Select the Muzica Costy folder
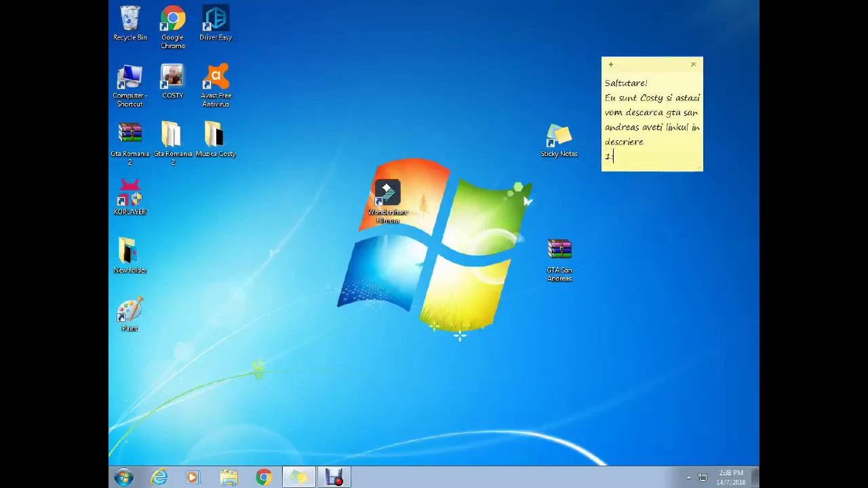This screenshot has height=488, width=868. [x=216, y=140]
